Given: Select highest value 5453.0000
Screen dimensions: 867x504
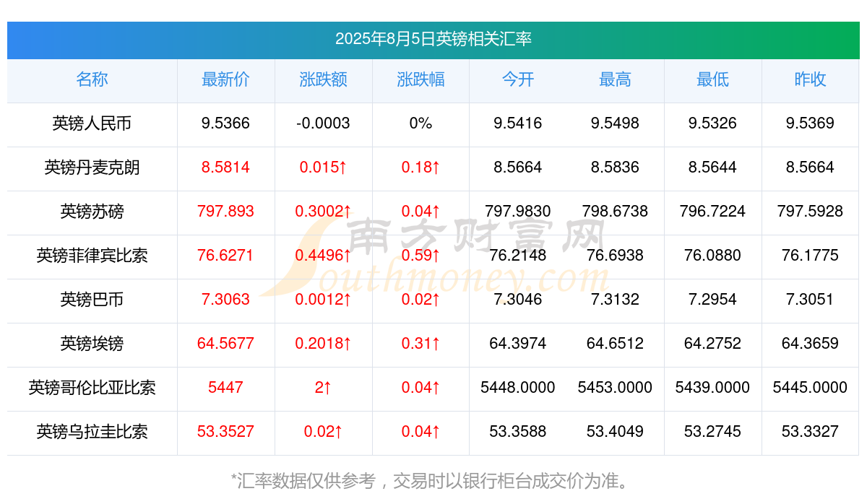Looking at the screenshot, I should (615, 388).
